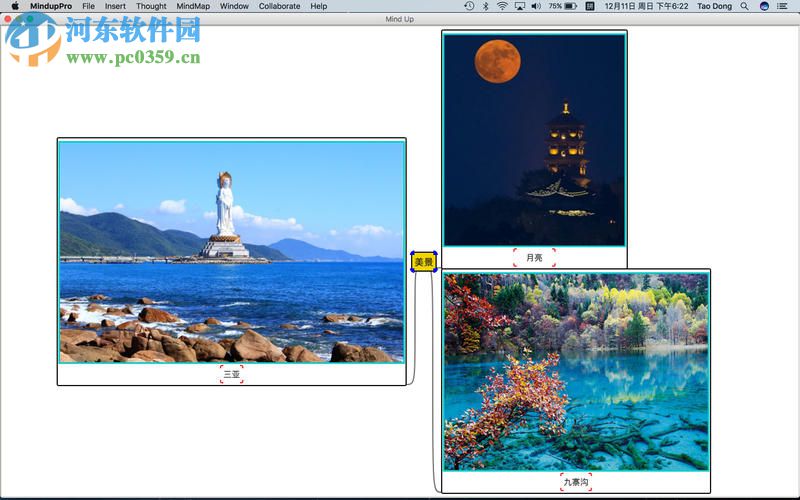
Task: Click the 月亮 node label
Action: (534, 258)
